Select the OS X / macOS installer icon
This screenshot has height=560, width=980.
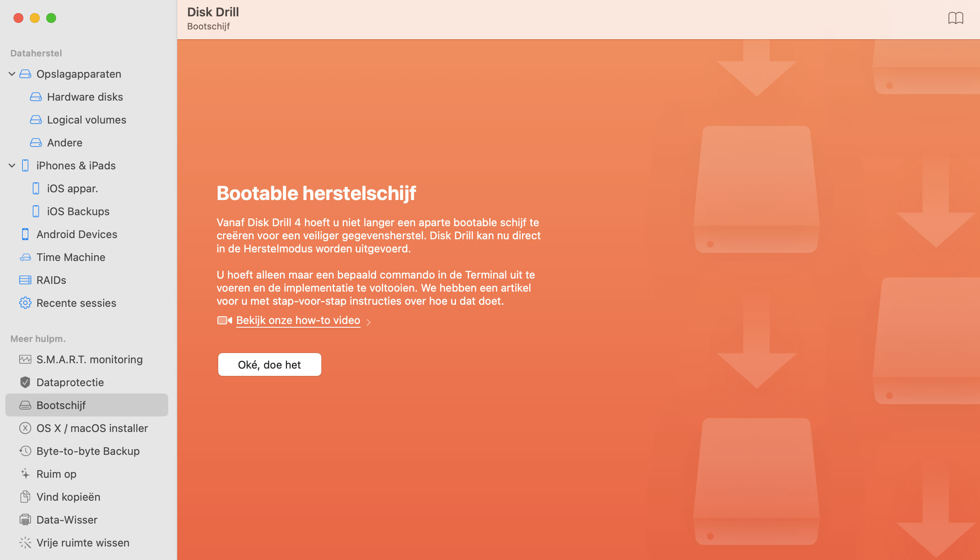(x=25, y=428)
